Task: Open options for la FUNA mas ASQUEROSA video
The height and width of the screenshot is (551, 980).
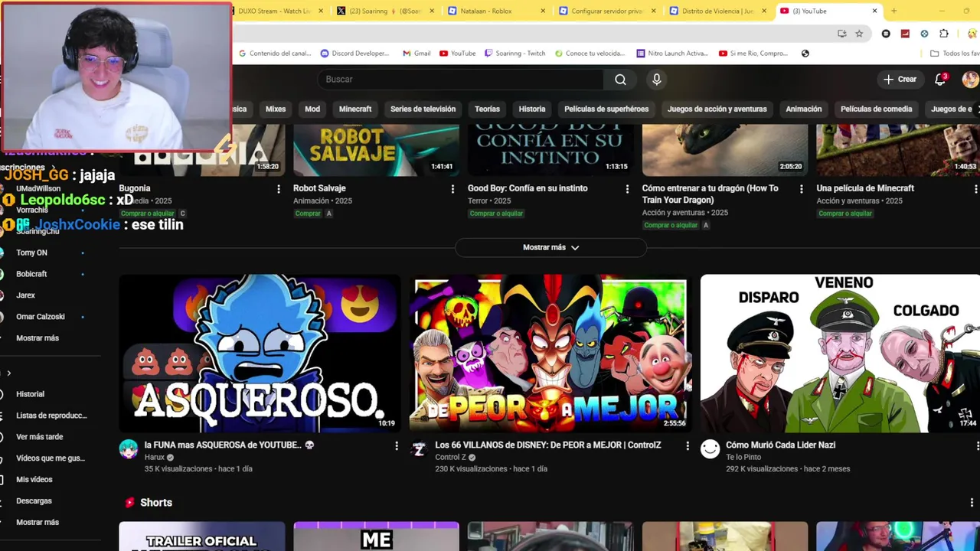Action: [x=396, y=445]
